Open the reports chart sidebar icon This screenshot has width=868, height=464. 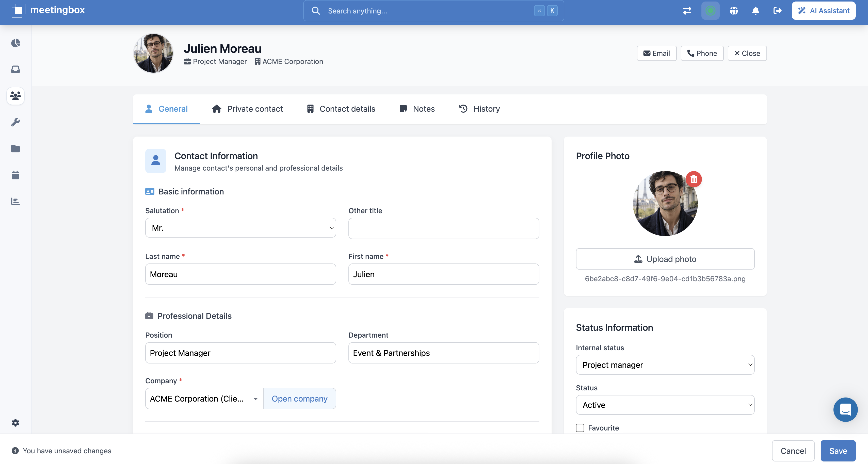pyautogui.click(x=15, y=201)
